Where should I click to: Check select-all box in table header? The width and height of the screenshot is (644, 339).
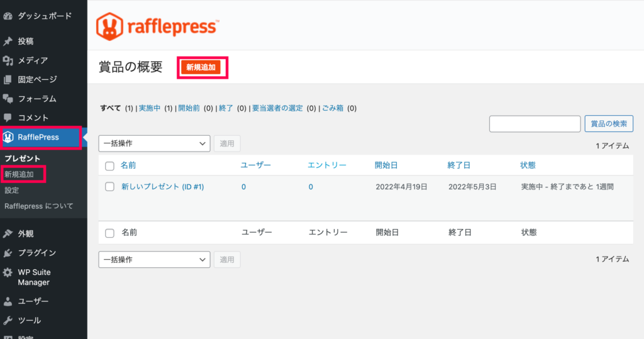click(109, 166)
